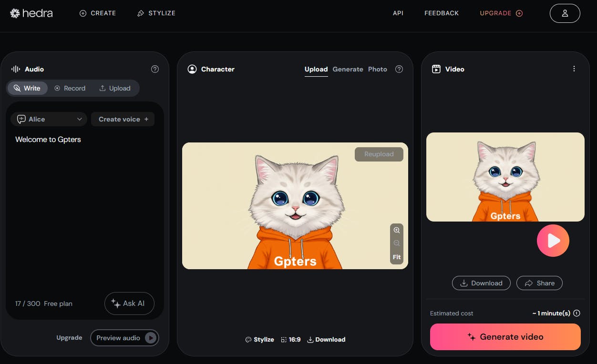The image size is (597, 364).
Task: Click the Generate video button
Action: (x=505, y=337)
